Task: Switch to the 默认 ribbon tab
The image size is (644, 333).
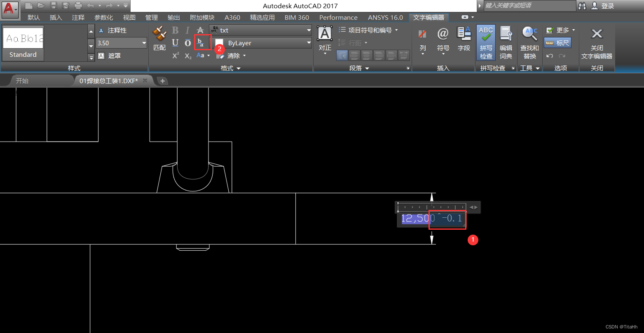Action: (x=34, y=17)
